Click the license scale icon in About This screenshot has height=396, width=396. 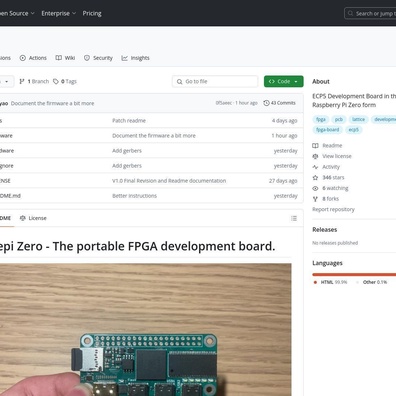click(315, 156)
